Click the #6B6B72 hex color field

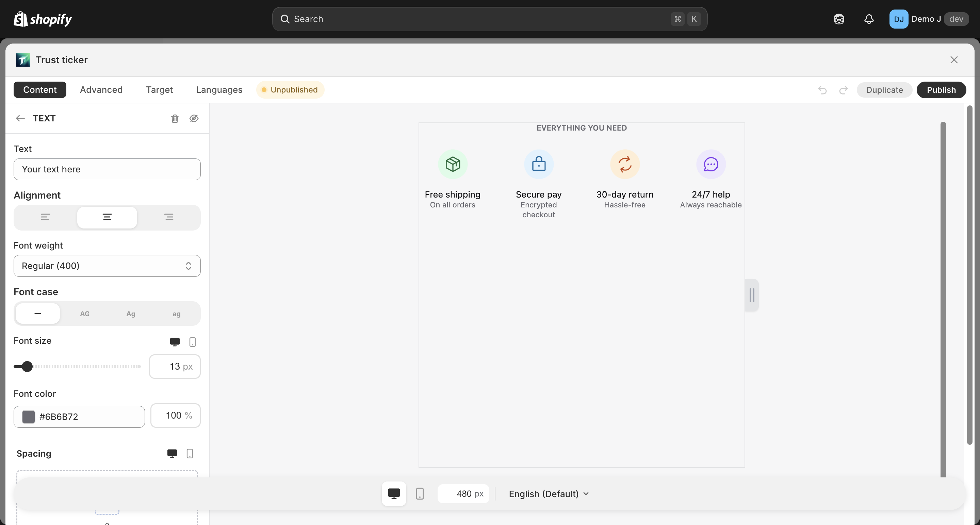pos(79,417)
